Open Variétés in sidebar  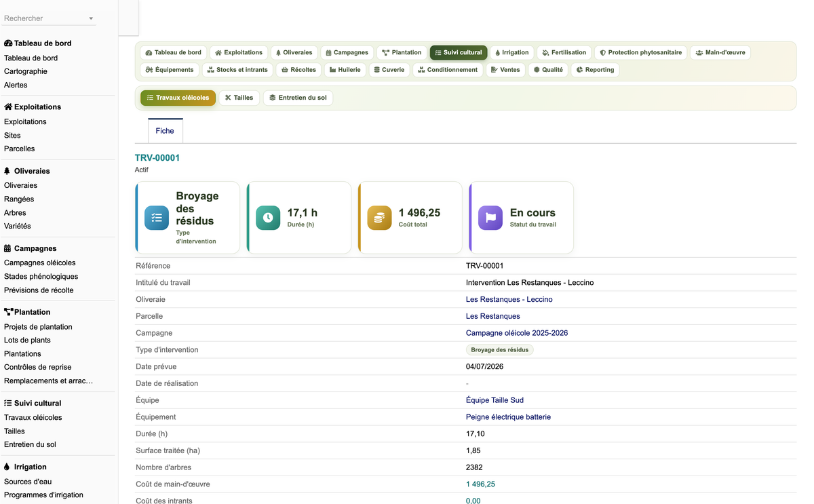[18, 226]
